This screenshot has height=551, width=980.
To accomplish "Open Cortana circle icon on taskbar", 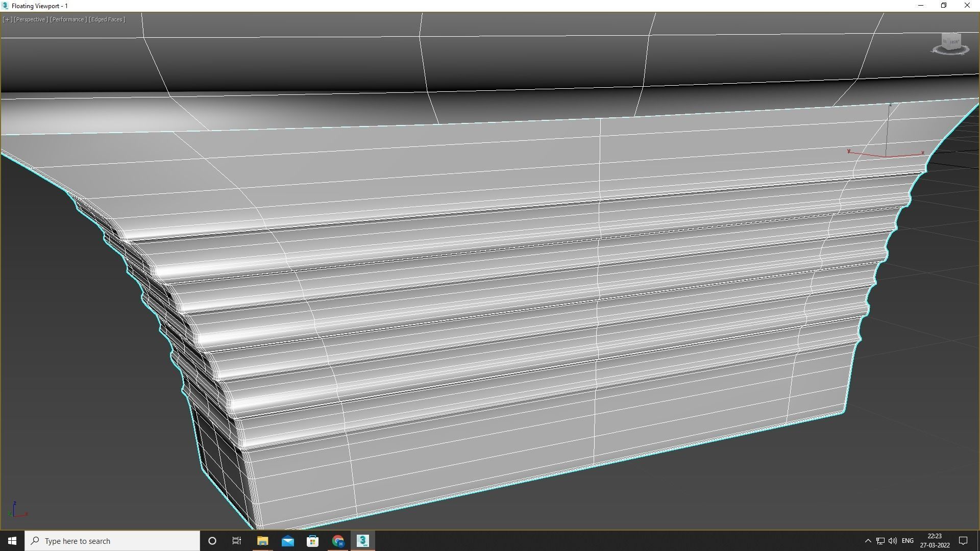I will pyautogui.click(x=212, y=541).
